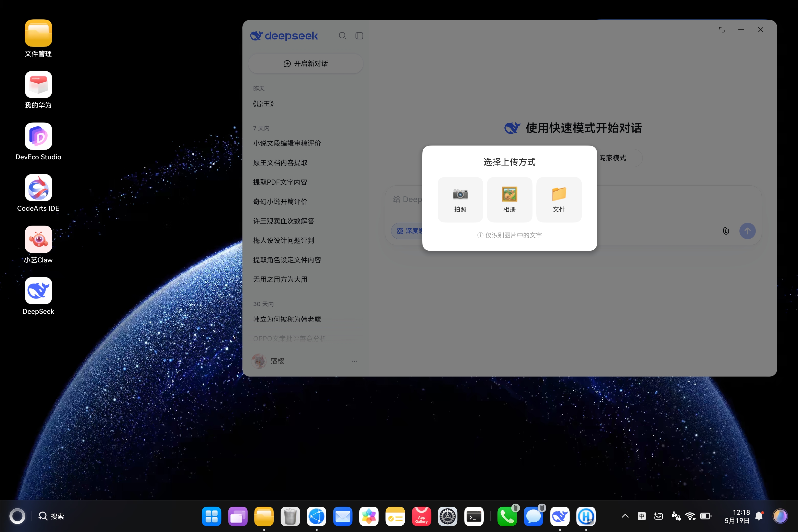Open the terminal app in dock
The height and width of the screenshot is (532, 798).
pos(474,516)
